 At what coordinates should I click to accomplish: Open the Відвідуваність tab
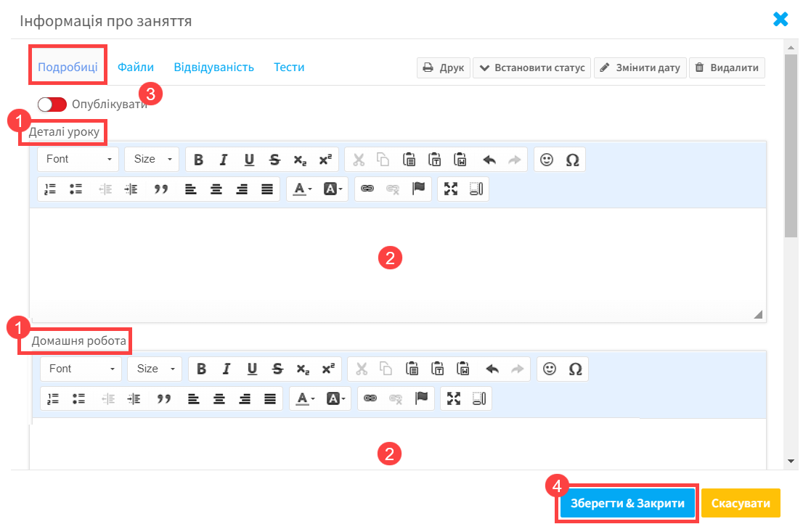point(213,67)
